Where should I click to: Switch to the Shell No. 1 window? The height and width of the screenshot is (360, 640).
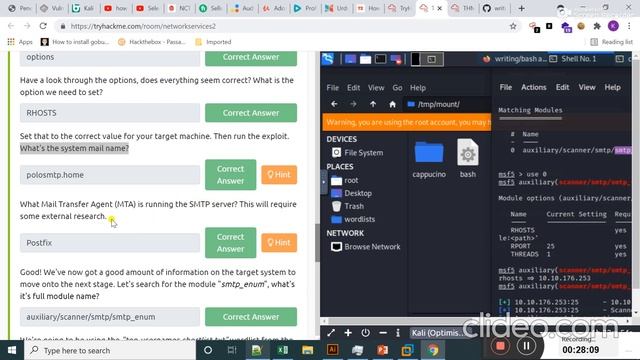(573, 59)
